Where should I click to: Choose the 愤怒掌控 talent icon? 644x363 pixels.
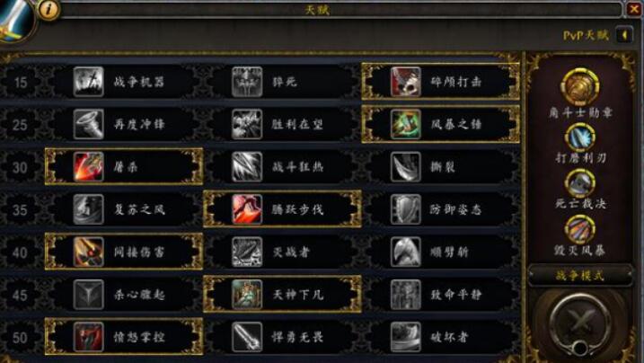point(88,337)
